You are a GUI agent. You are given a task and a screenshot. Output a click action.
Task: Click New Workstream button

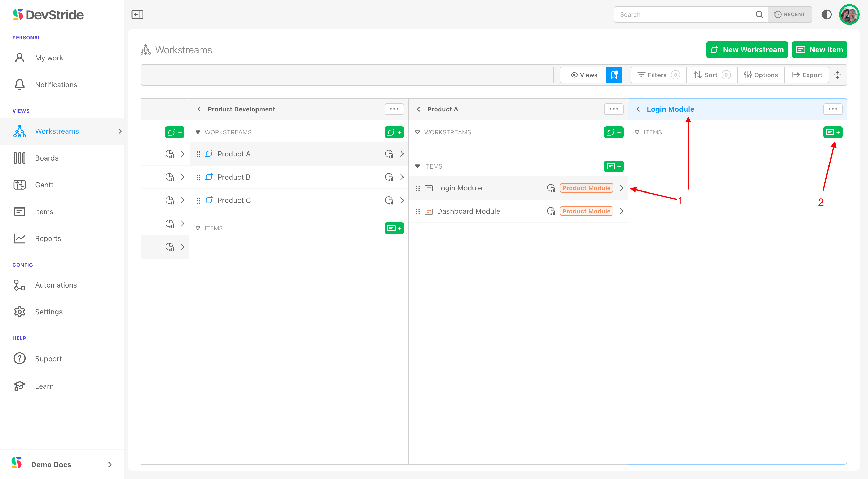click(747, 50)
